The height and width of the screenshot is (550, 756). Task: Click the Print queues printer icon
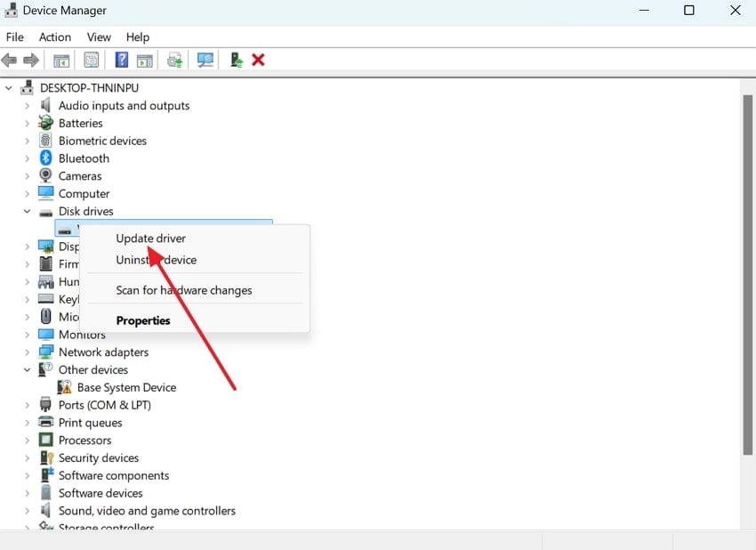click(x=45, y=422)
